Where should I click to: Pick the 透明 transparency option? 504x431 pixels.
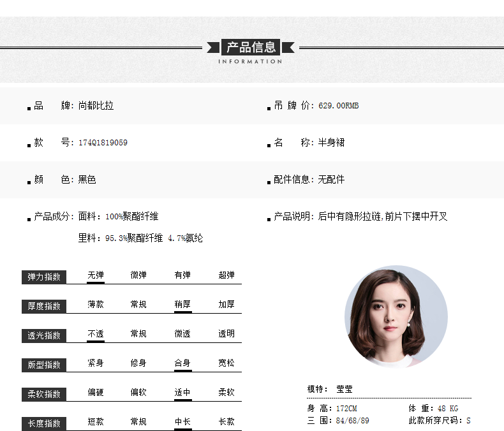tap(226, 334)
